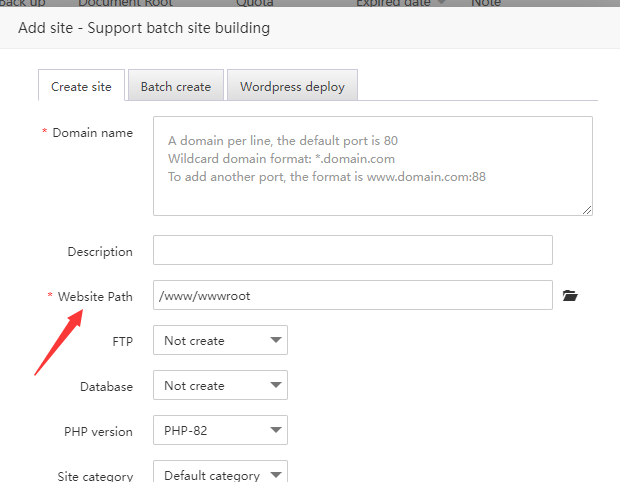Click the Website Path text field

[352, 296]
